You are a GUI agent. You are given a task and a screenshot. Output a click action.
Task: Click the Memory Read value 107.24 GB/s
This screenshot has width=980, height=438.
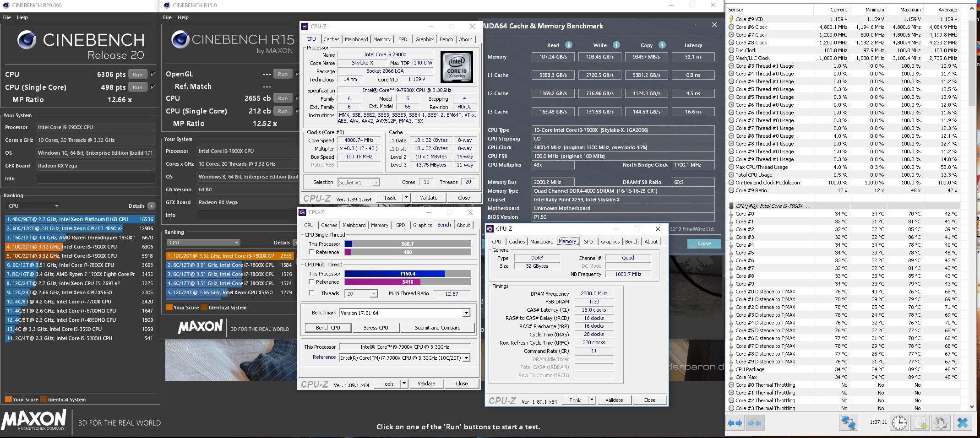click(x=553, y=57)
